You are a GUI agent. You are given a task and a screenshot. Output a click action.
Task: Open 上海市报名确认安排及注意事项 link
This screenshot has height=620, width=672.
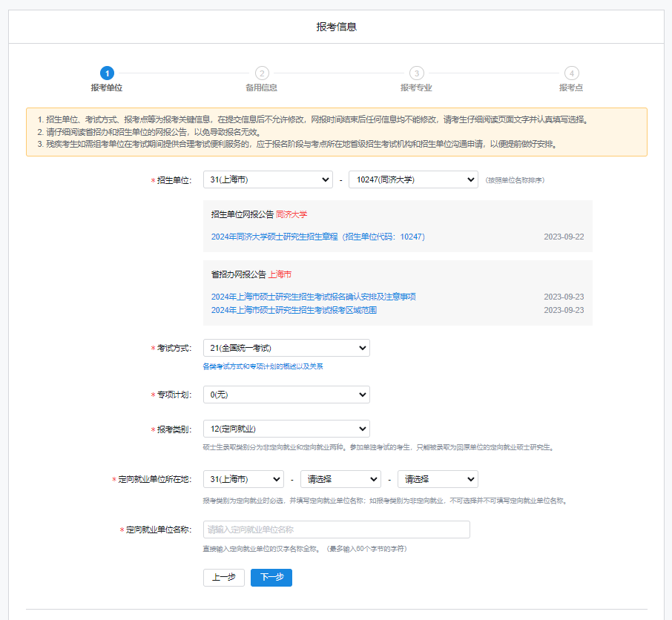(313, 297)
